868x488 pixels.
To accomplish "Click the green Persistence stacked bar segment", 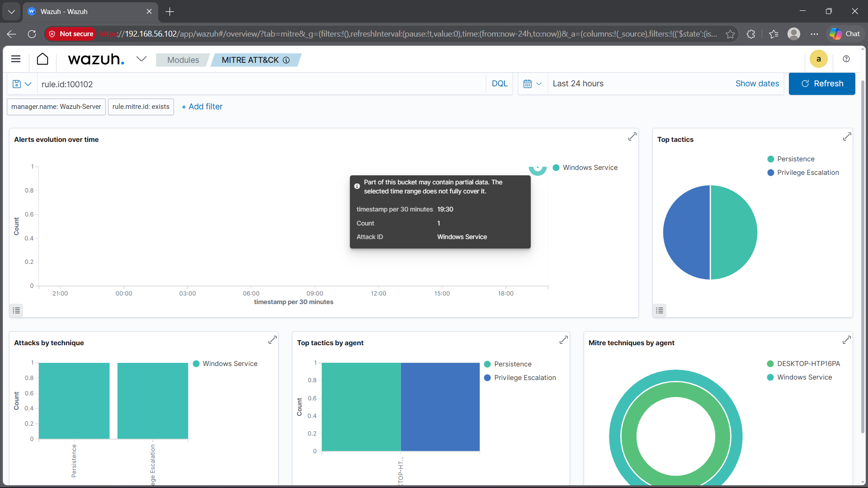I will click(361, 407).
